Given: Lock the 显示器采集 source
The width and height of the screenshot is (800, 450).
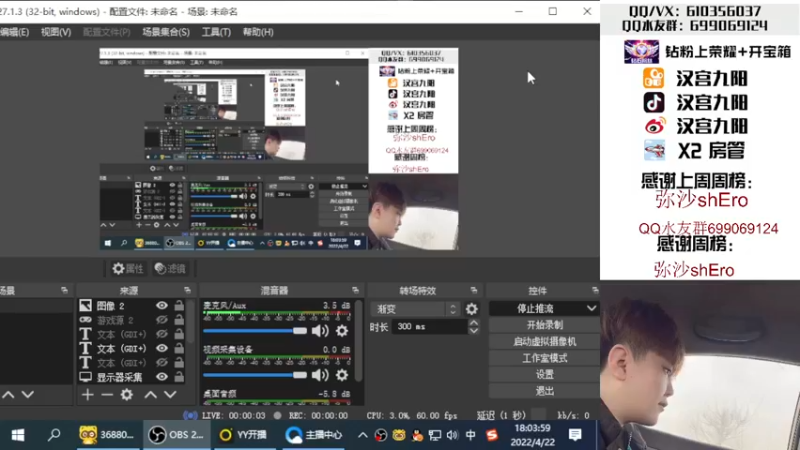Looking at the screenshot, I should tap(179, 377).
